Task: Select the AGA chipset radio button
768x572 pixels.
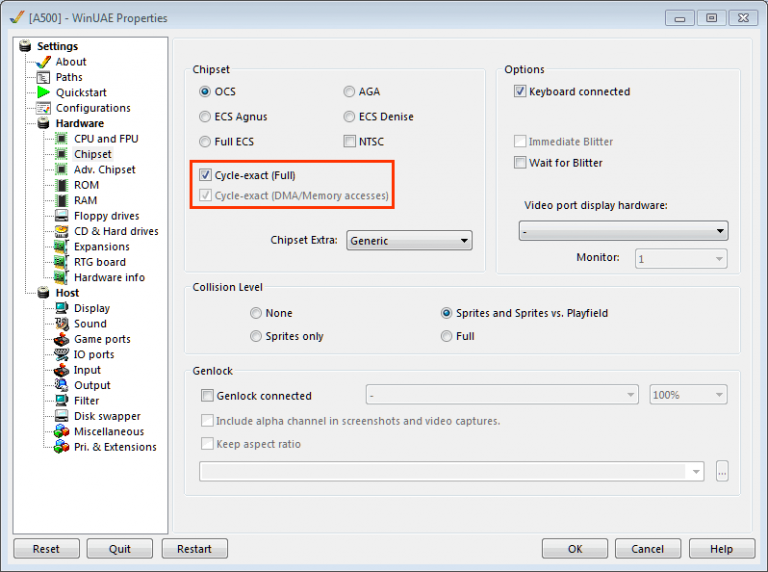Action: point(350,92)
